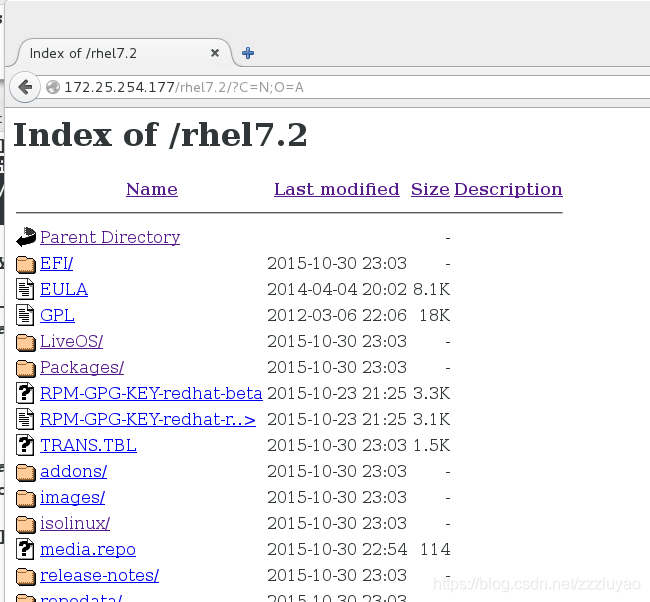Click the EULA date 2014-04-04 20:02

(x=337, y=289)
